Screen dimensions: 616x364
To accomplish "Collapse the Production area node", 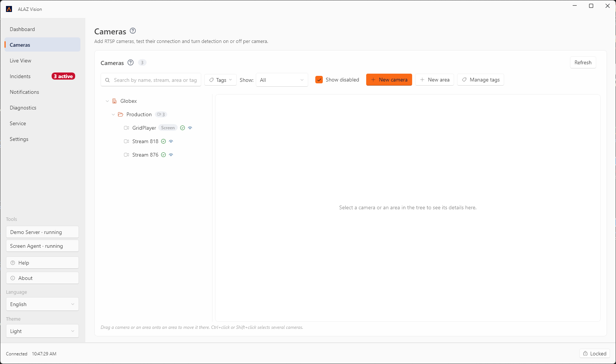I will coord(113,114).
